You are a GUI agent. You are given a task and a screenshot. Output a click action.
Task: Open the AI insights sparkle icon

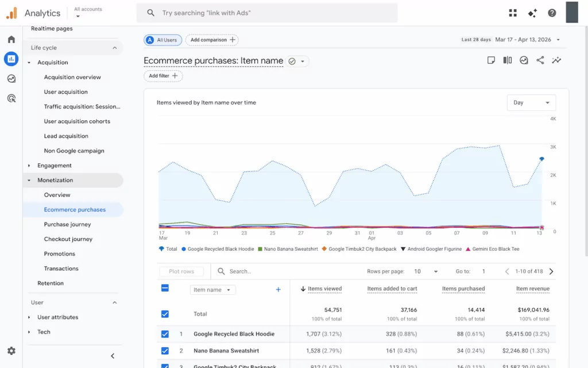pos(532,13)
